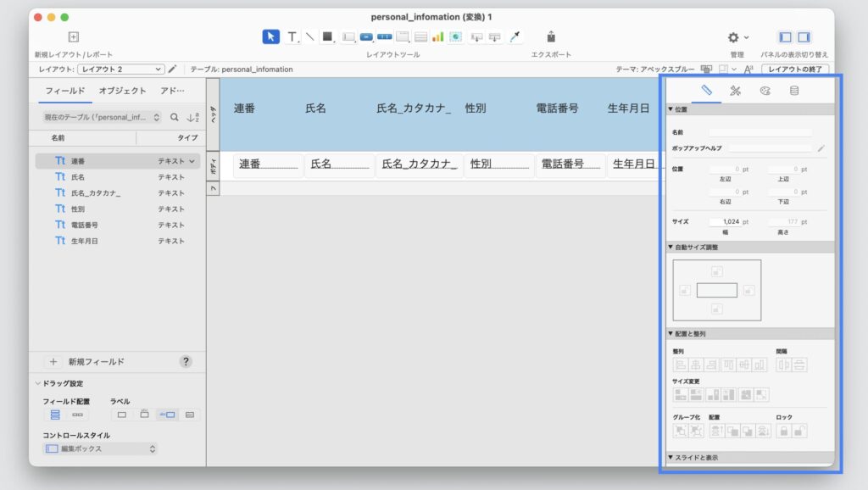Click the レイアウトの終了 button
868x490 pixels.
pyautogui.click(x=795, y=70)
